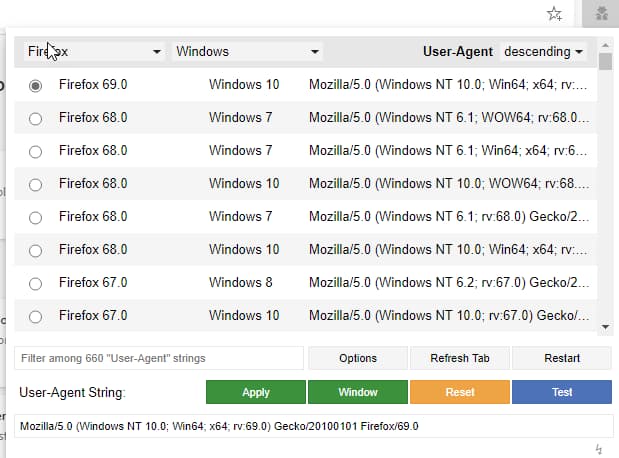This screenshot has height=458, width=619.
Task: Select the Firefox 68.0 WOW64 Windows 10 radio button
Action: [x=36, y=184]
